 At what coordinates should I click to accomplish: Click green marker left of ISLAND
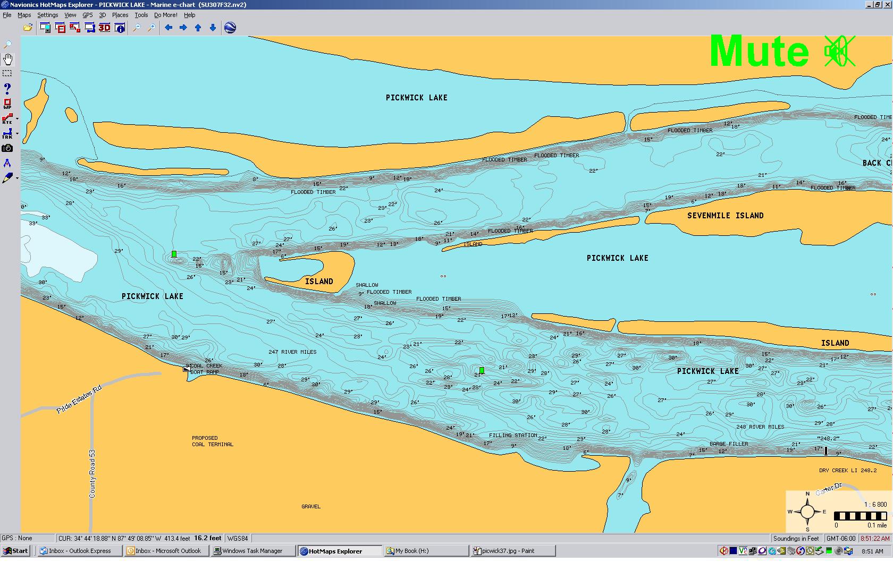(x=174, y=254)
